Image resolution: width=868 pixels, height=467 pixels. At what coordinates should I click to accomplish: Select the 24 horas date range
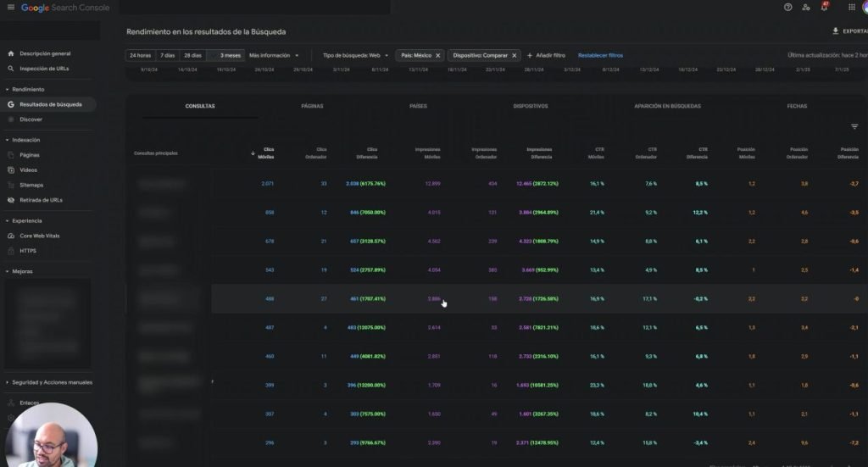coord(140,55)
